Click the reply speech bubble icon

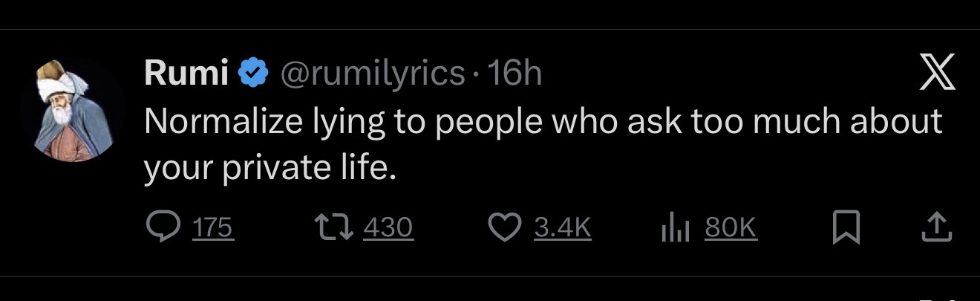click(160, 227)
